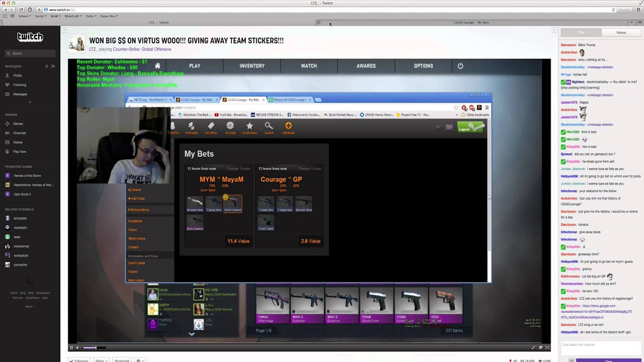
Task: Click Hearthstone promoted game icon
Action: coord(8,185)
